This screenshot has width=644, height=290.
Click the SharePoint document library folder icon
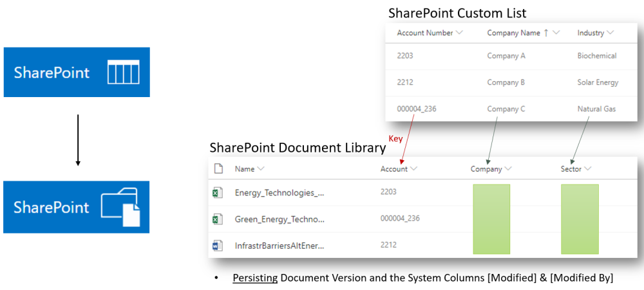(x=120, y=206)
